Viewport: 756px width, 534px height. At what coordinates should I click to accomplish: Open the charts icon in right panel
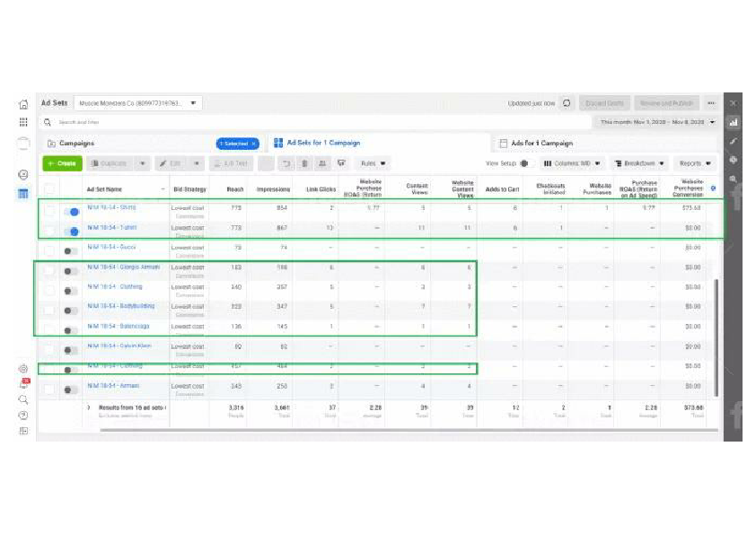tap(734, 122)
